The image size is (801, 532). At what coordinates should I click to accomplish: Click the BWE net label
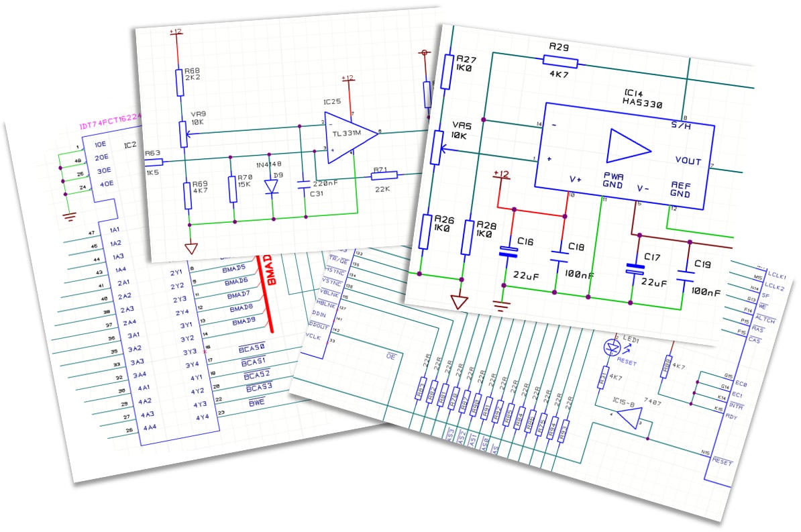(x=256, y=403)
